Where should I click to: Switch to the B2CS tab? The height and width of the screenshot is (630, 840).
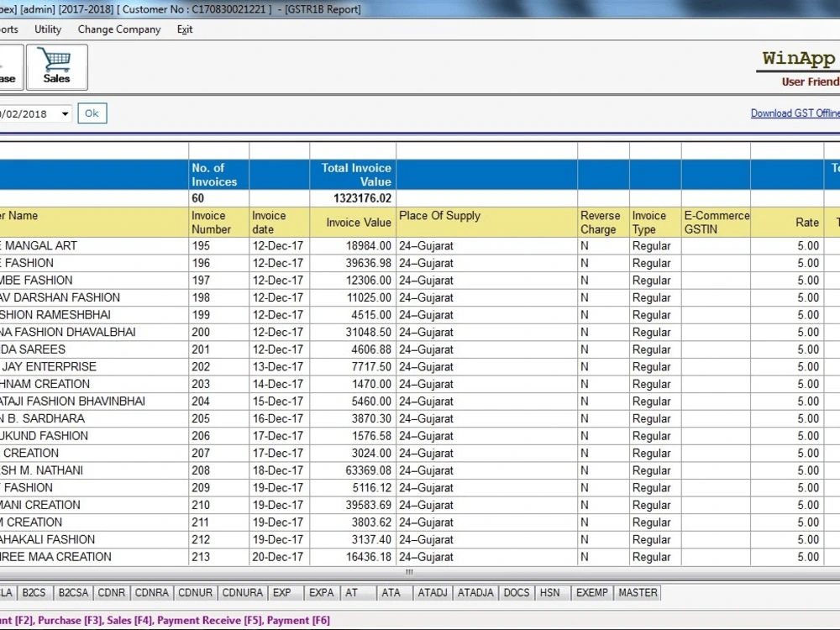(34, 592)
